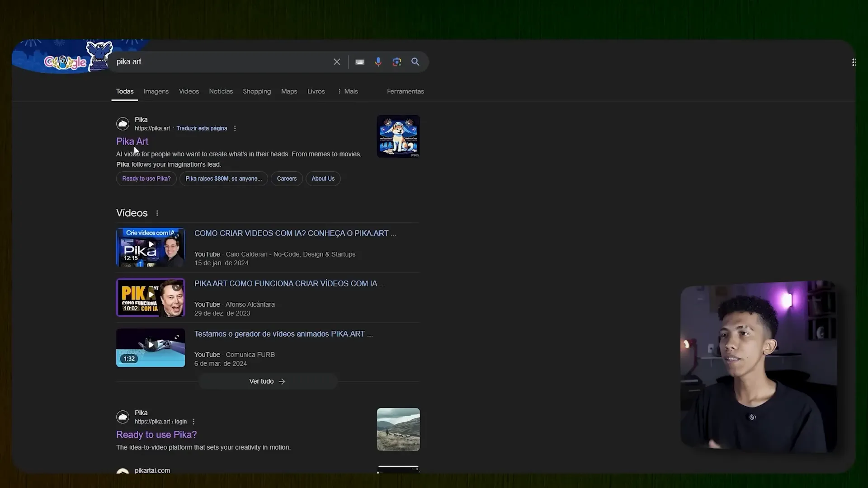This screenshot has width=868, height=488.
Task: Click the Pika Art thumbnail image
Action: click(x=398, y=136)
